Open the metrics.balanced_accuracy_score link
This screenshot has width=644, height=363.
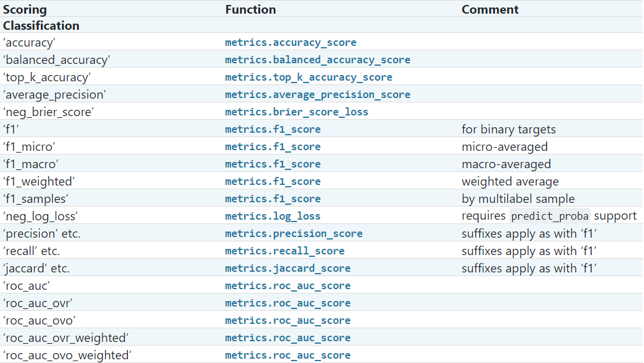point(317,60)
